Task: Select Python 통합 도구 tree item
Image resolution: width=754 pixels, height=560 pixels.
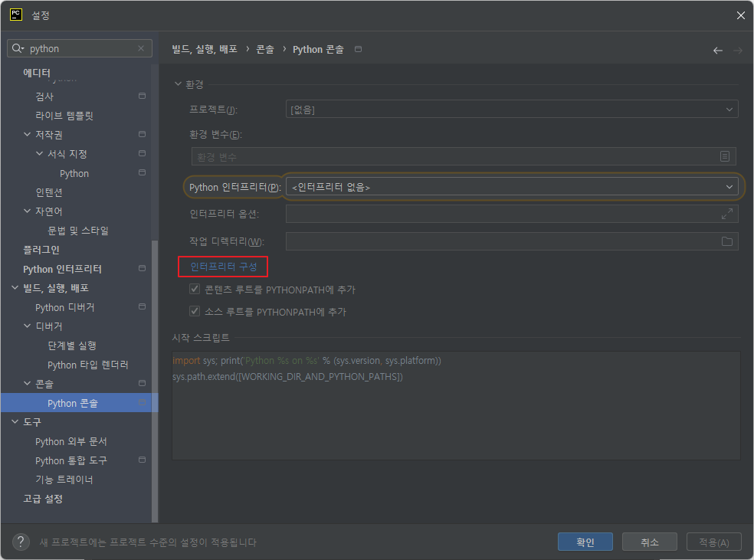Action: pyautogui.click(x=71, y=460)
